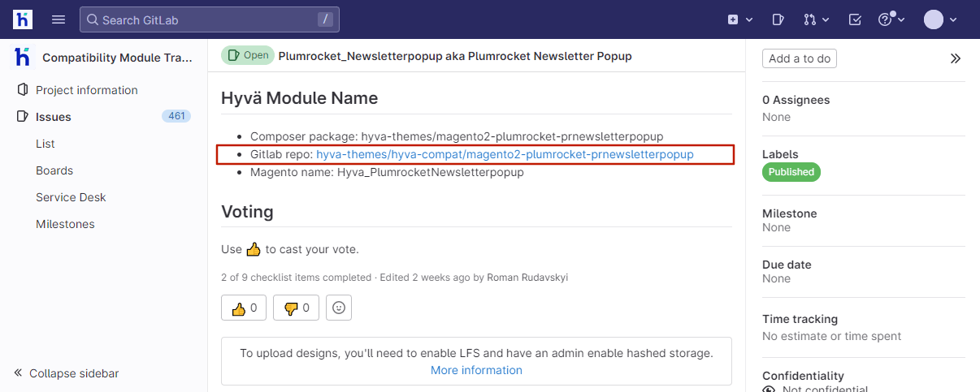Open the issues List page
This screenshot has height=392, width=980.
coord(46,144)
